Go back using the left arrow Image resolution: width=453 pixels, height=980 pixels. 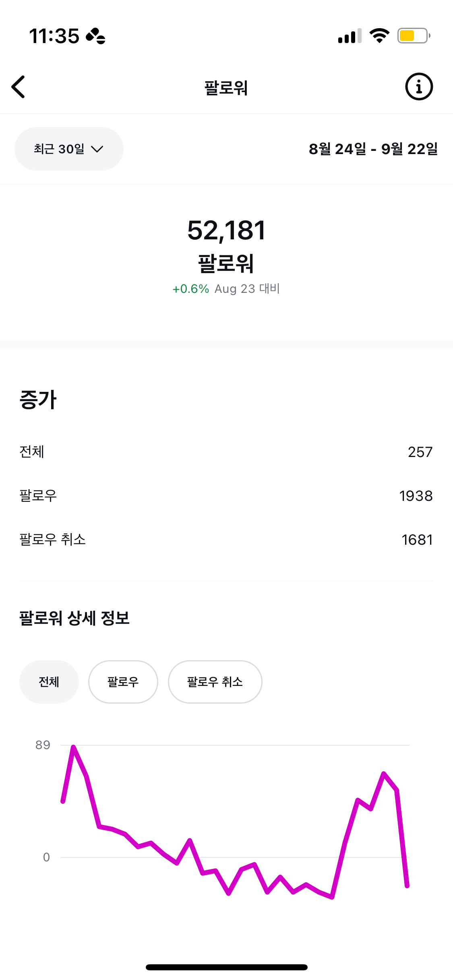(19, 87)
